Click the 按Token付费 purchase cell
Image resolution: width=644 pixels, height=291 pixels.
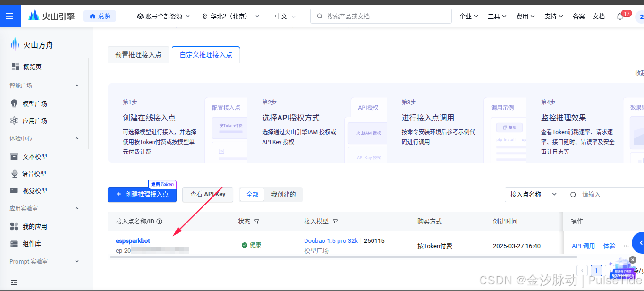click(x=435, y=246)
